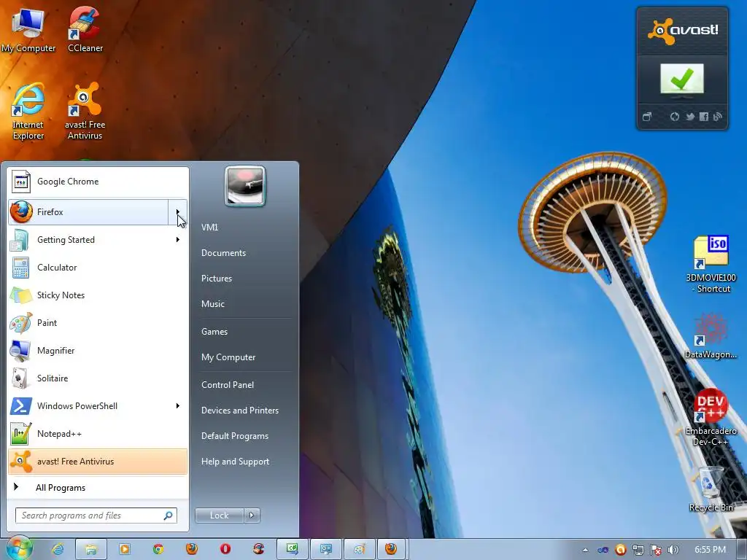This screenshot has height=560, width=747.
Task: Click the pinned Firefox taskbar icon next to Chrome
Action: pyautogui.click(x=192, y=549)
